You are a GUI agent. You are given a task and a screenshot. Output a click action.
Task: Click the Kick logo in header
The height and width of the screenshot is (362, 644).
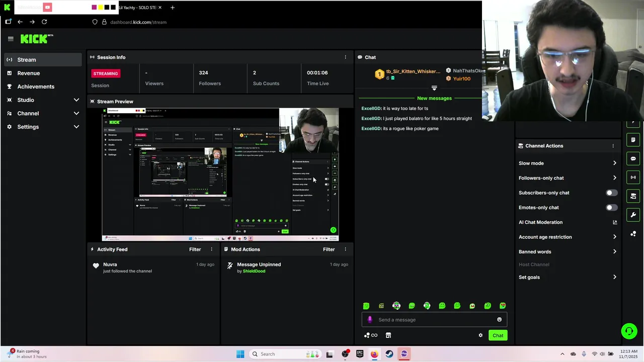click(x=37, y=39)
